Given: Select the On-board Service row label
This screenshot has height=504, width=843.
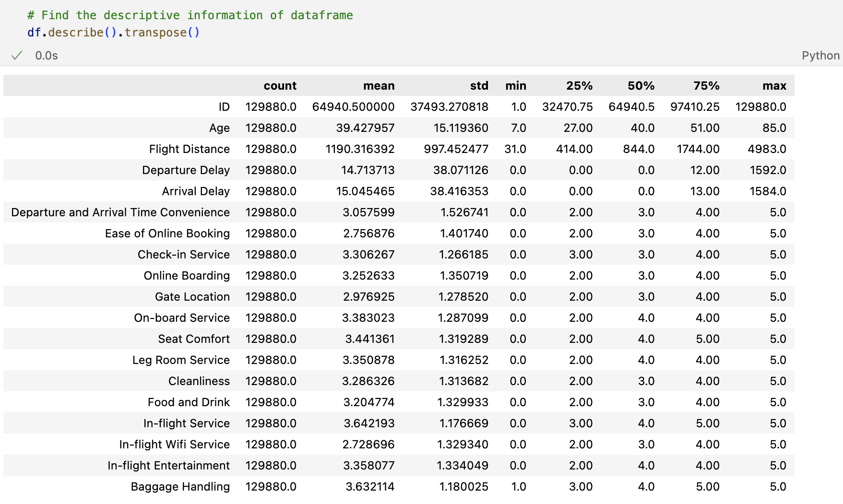Looking at the screenshot, I should [x=182, y=318].
